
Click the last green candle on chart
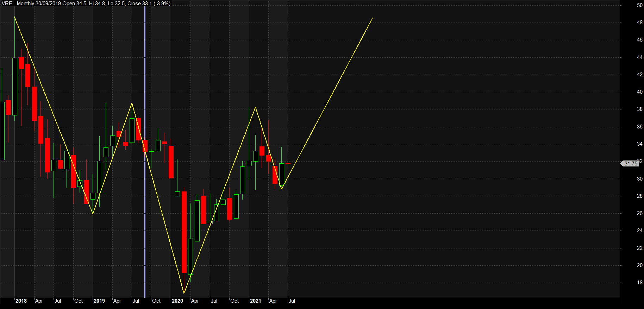point(282,174)
